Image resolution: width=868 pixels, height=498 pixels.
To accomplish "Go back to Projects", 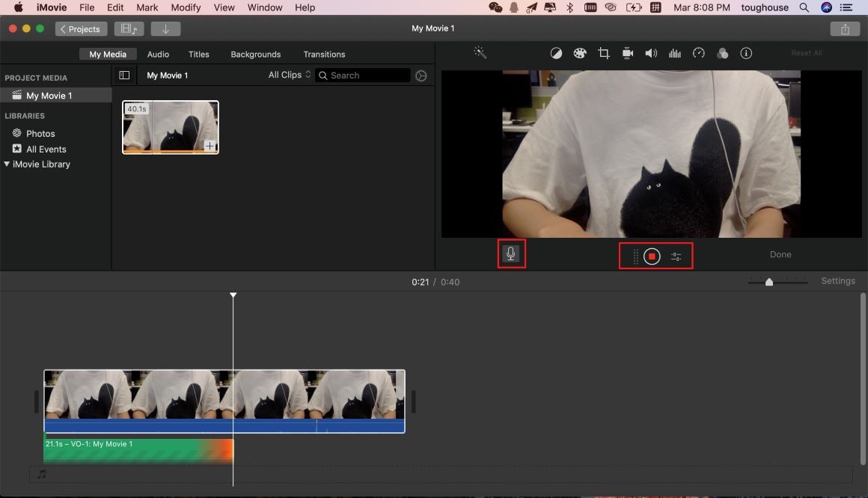I will (81, 28).
